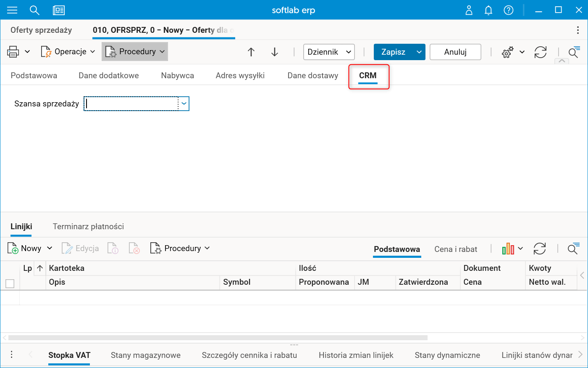Open the top toolbar filter search icon
The height and width of the screenshot is (368, 588).
click(x=574, y=52)
